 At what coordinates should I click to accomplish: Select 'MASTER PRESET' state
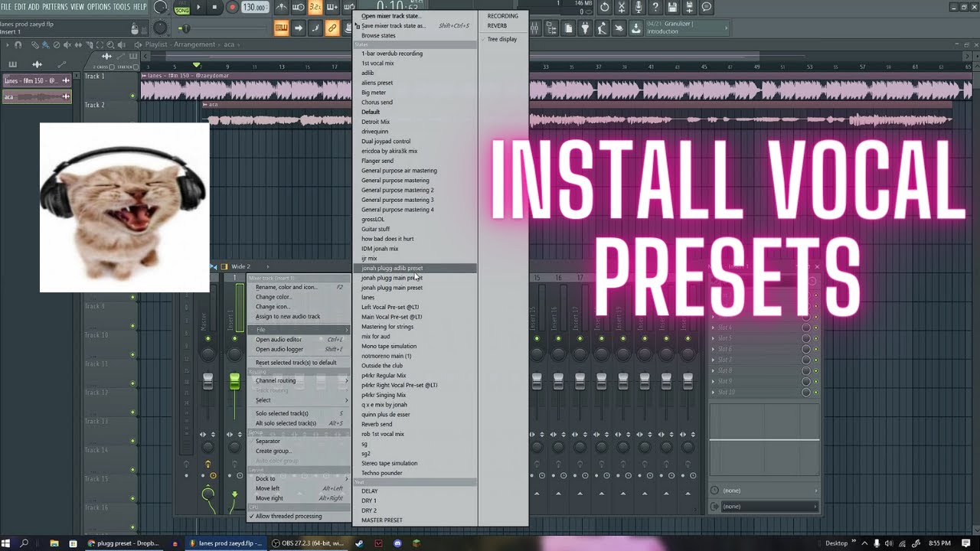[414, 520]
